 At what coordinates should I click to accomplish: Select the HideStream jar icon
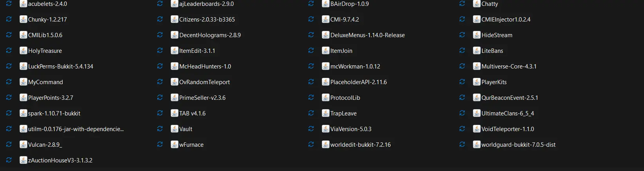[477, 35]
